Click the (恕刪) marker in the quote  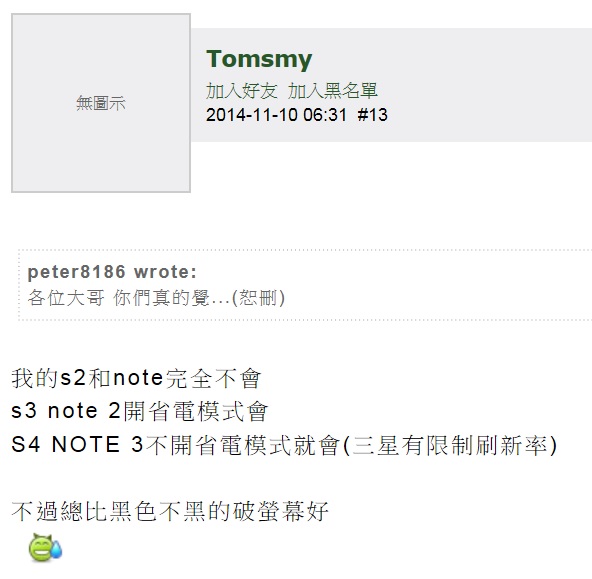click(258, 298)
